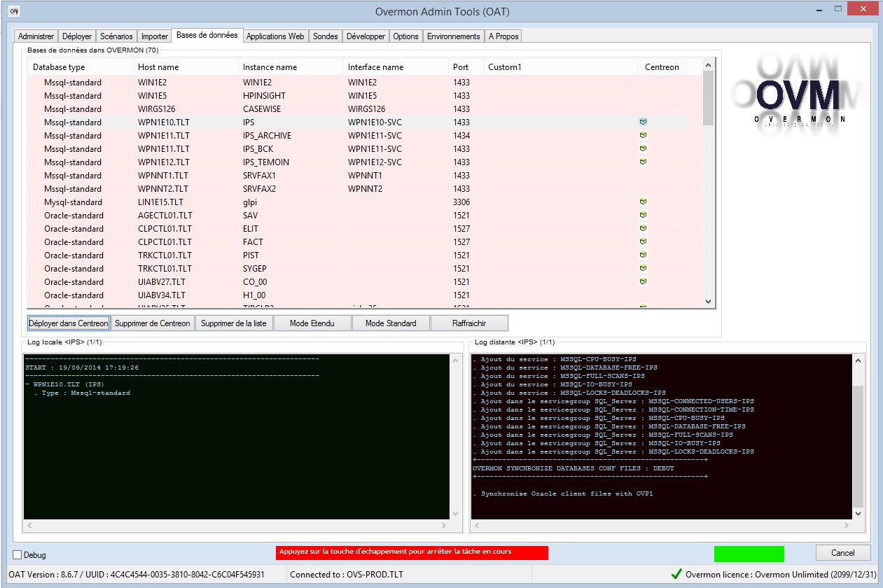
Task: Click the database list scroll up arrow
Action: pyautogui.click(x=708, y=66)
